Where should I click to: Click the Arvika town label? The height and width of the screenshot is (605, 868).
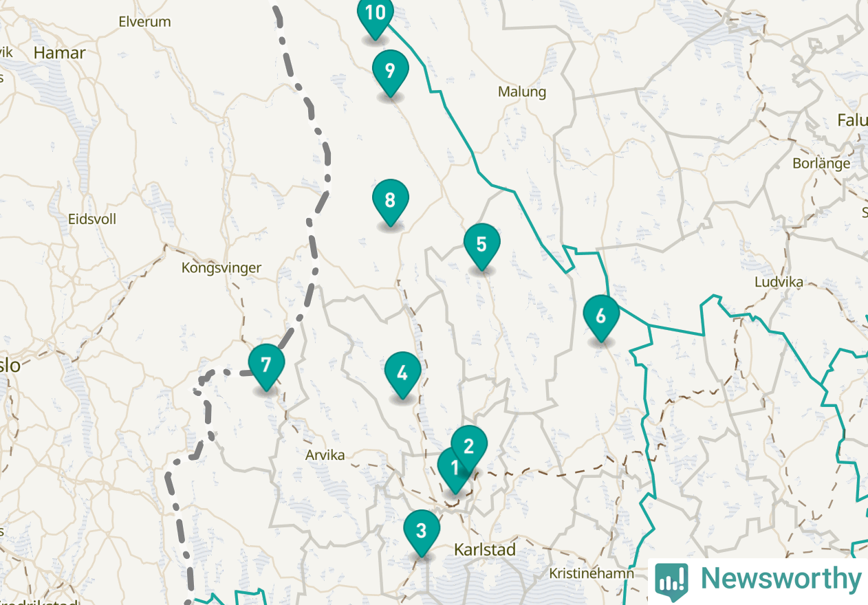(325, 455)
